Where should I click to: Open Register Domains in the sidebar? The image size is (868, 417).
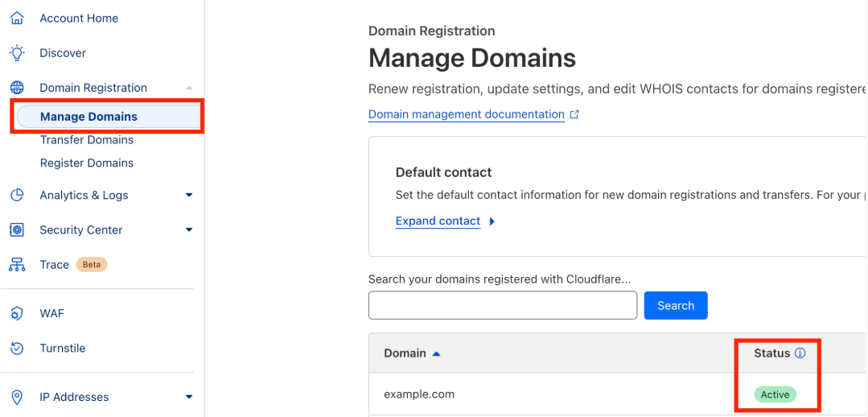(87, 163)
